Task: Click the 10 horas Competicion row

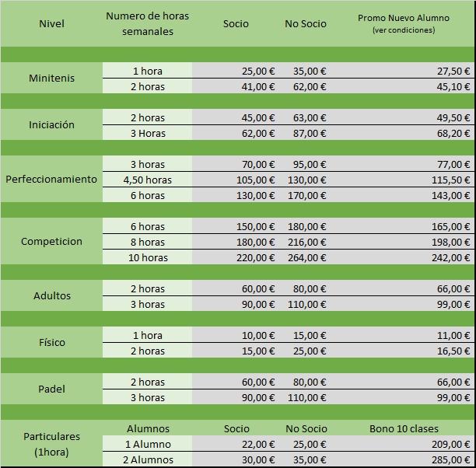Action: coord(147,257)
